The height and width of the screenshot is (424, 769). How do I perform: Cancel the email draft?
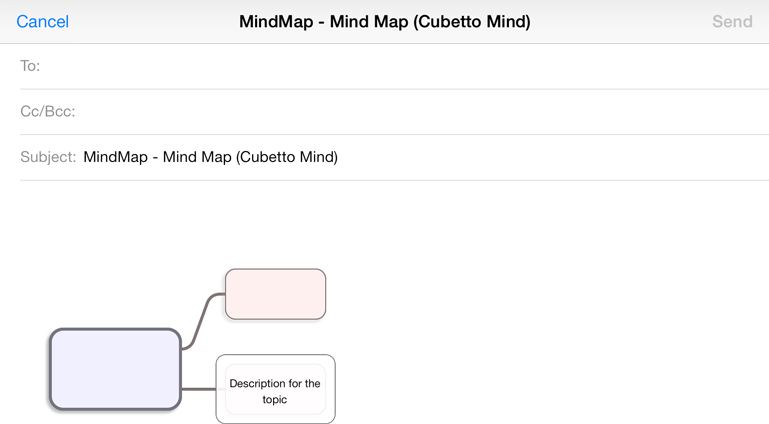tap(43, 22)
